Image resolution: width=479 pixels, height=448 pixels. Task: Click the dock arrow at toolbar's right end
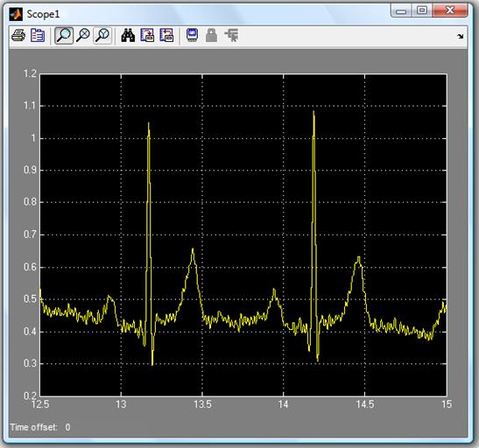[x=461, y=37]
